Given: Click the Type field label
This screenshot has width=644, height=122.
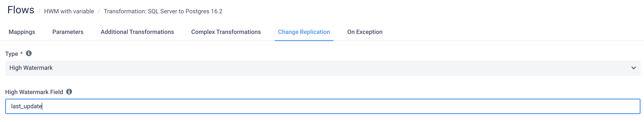Looking at the screenshot, I should pyautogui.click(x=12, y=54).
